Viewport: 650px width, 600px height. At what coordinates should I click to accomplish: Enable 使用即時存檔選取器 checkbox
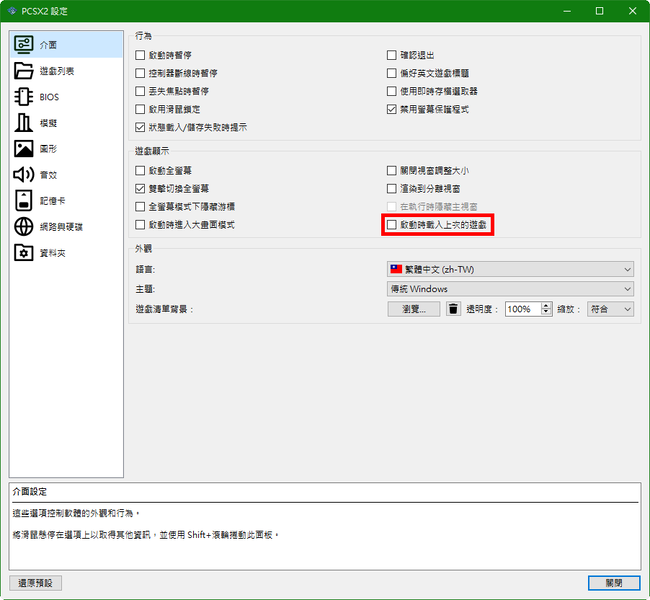(x=391, y=91)
